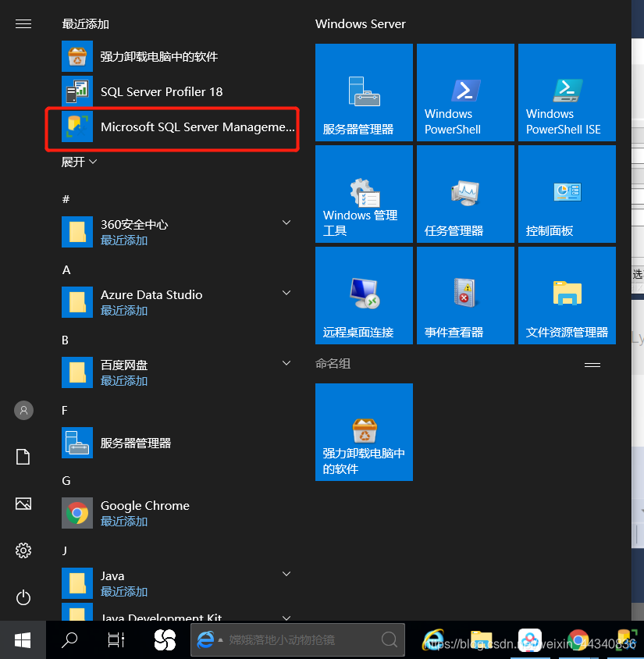Click the G letter section header
644x659 pixels.
[x=66, y=480]
